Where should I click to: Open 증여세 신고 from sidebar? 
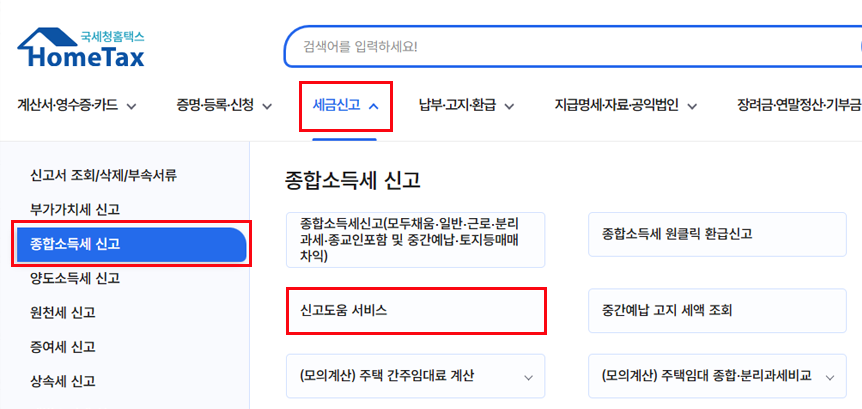(63, 347)
